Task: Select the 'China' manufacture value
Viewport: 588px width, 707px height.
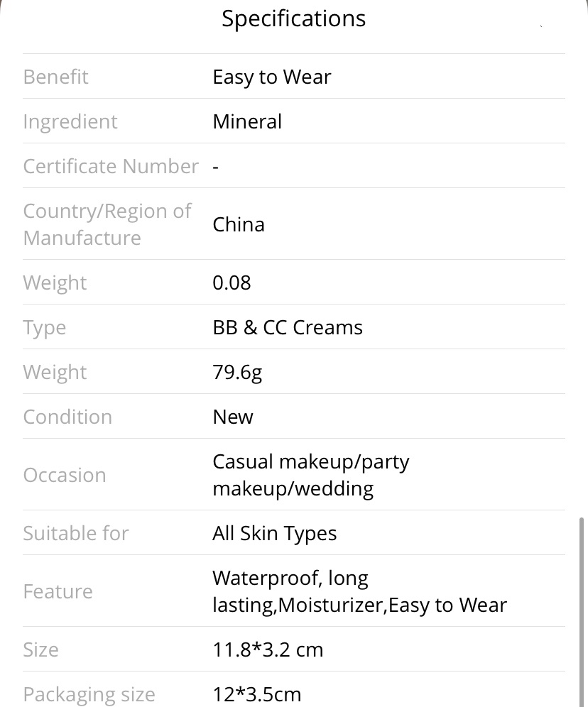Action: point(238,224)
